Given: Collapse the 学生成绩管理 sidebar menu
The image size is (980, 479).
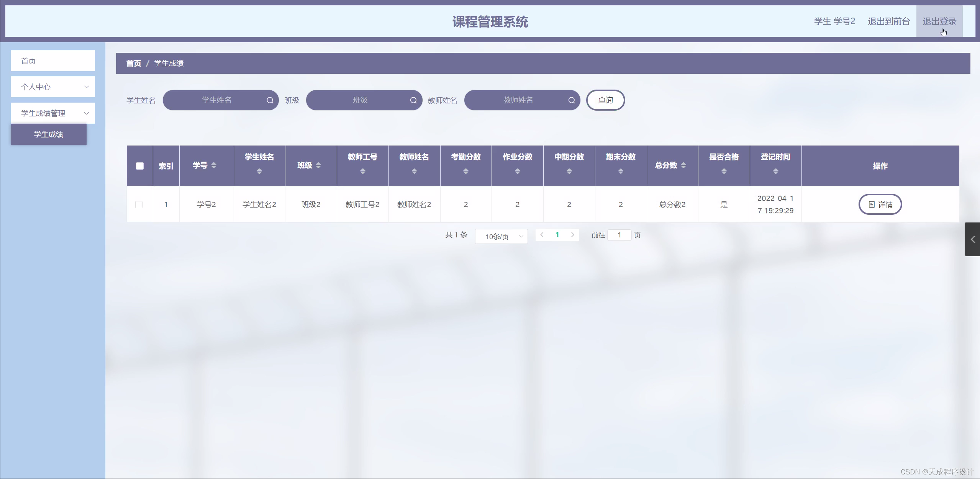Looking at the screenshot, I should point(53,113).
